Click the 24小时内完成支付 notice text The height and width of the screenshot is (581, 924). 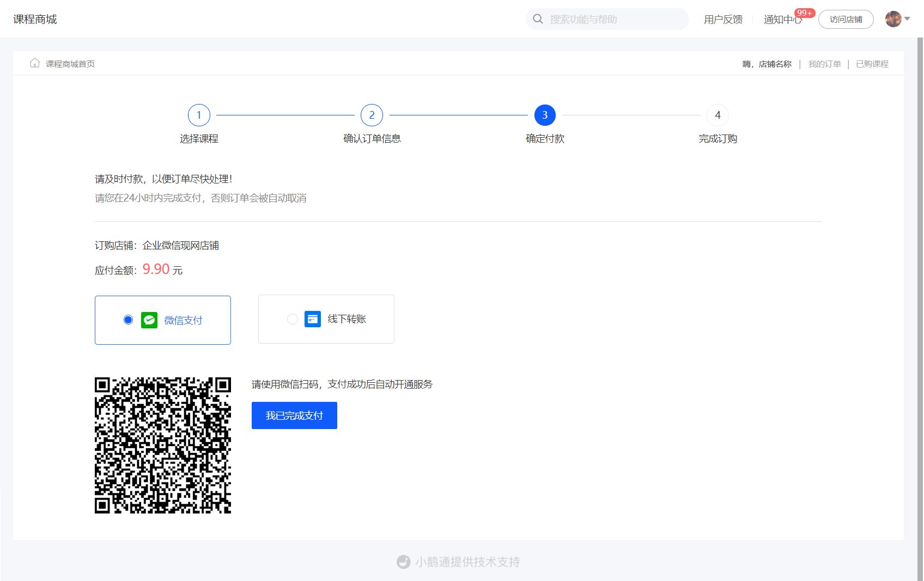(200, 198)
